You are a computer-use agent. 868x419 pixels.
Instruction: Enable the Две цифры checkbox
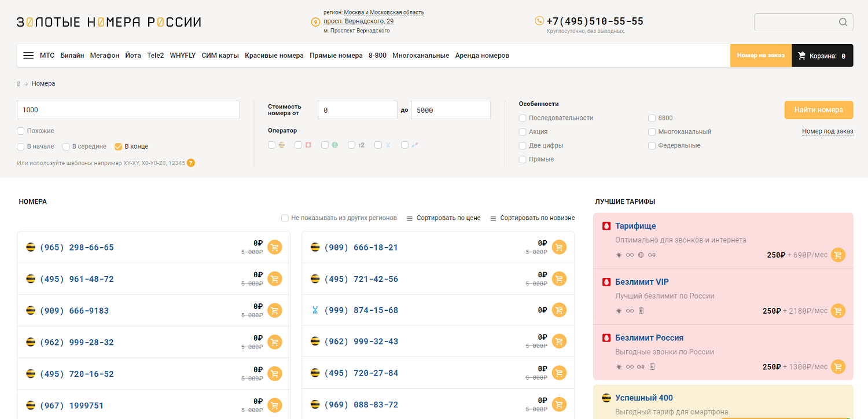tap(523, 145)
